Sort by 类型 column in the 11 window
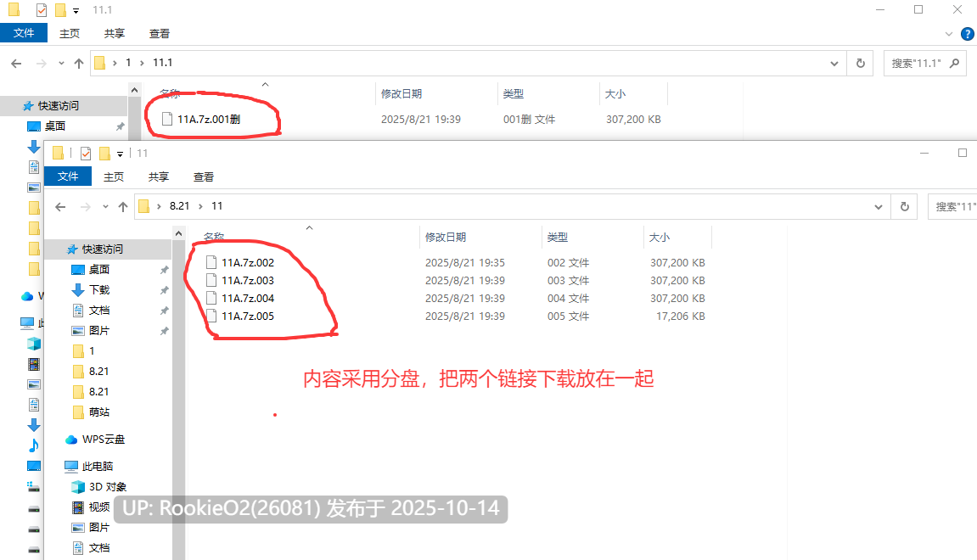Image resolution: width=977 pixels, height=560 pixels. coord(558,238)
